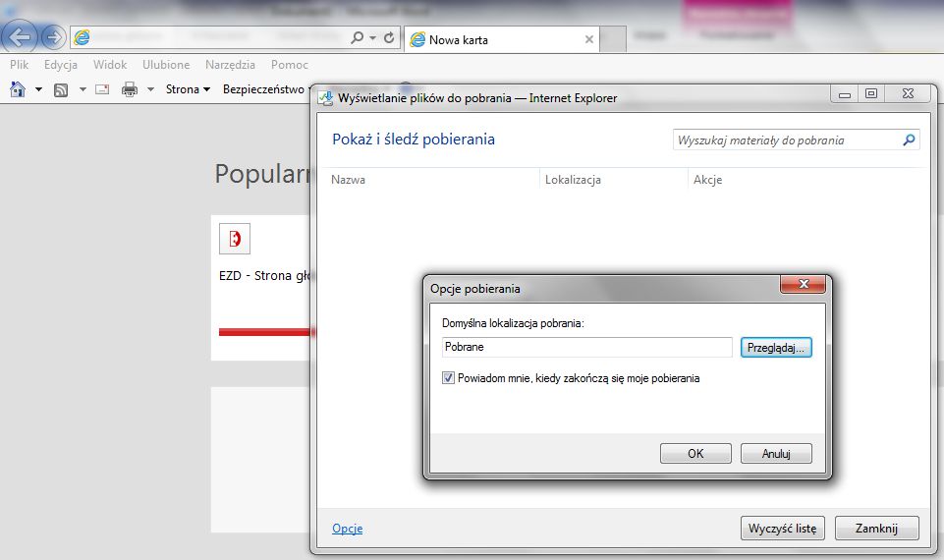This screenshot has width=944, height=560.
Task: Click the Zamknij button
Action: (876, 529)
